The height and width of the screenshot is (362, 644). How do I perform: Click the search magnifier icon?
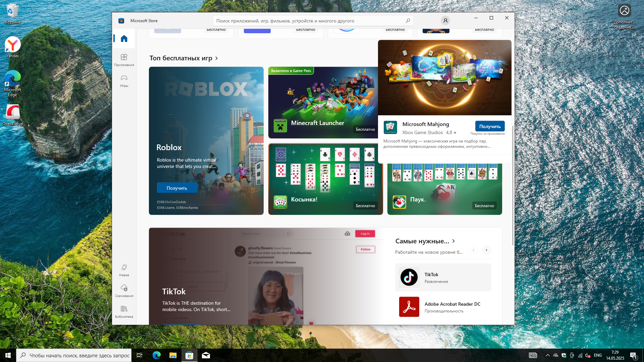[x=408, y=21]
